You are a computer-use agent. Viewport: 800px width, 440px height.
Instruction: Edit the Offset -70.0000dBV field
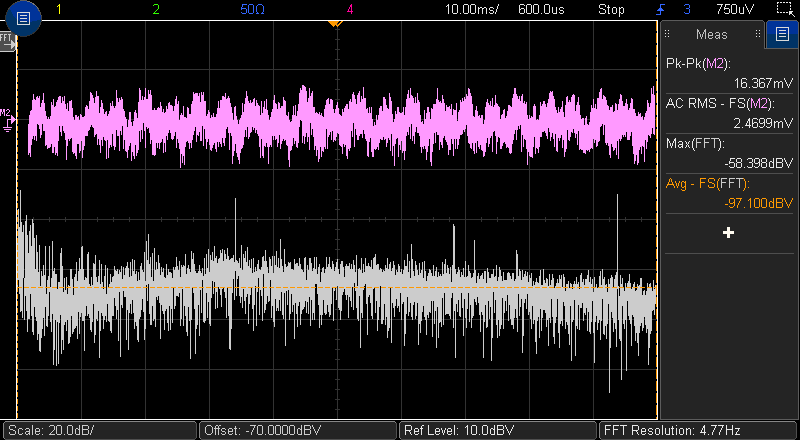pos(298,430)
